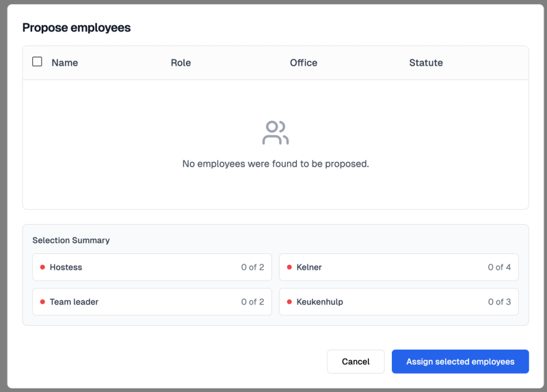Click the red dot next to Team leader
Screen dimensions: 547x392
pos(42,302)
